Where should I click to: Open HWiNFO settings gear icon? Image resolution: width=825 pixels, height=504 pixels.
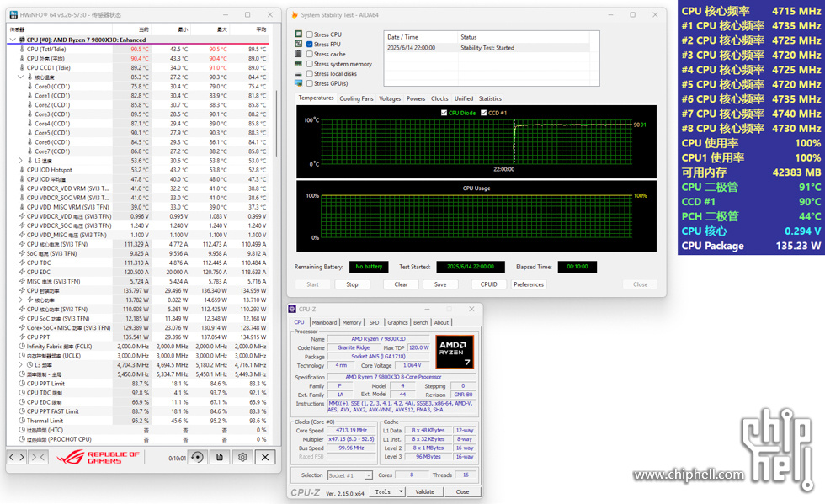[x=242, y=457]
